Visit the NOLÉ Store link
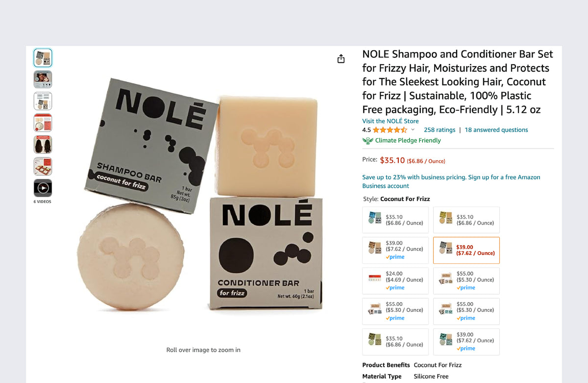Screen dimensions: 588x383 pos(390,121)
